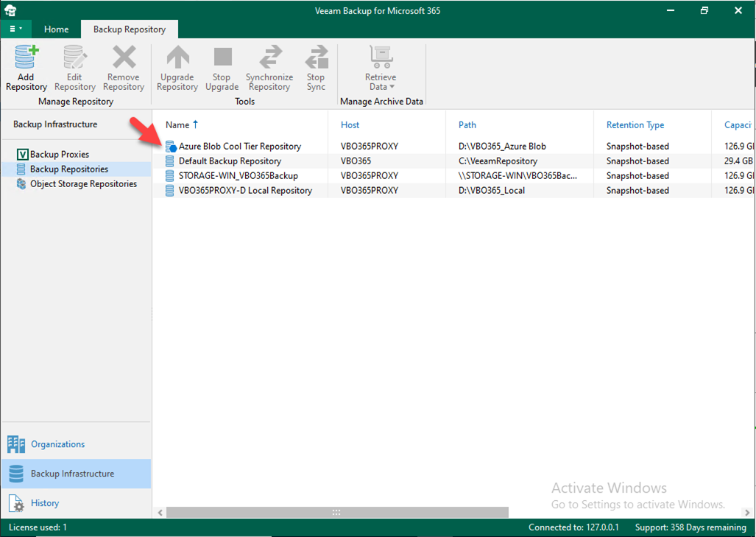Click the Retrieve Data cart icon
This screenshot has height=537, width=756.
pos(381,57)
